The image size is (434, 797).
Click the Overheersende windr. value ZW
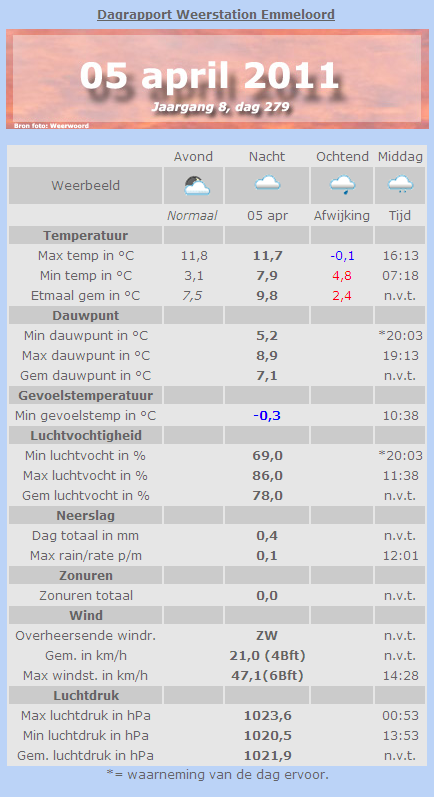pyautogui.click(x=267, y=635)
